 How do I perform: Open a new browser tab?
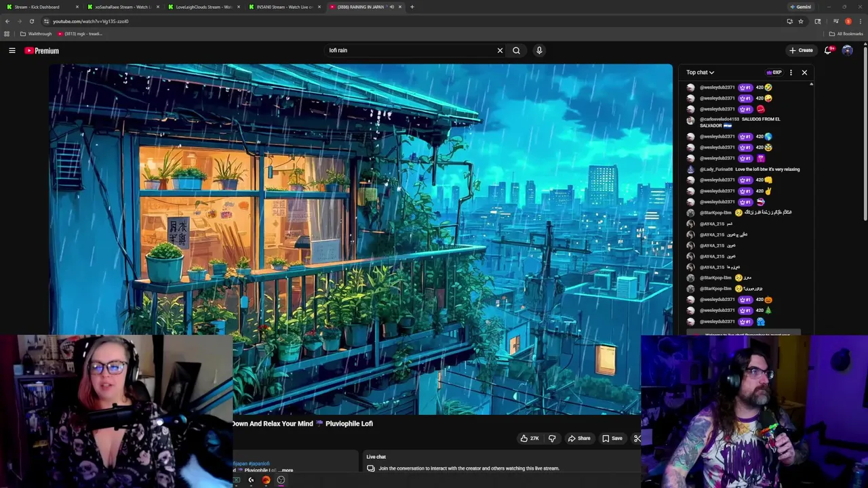pyautogui.click(x=412, y=7)
